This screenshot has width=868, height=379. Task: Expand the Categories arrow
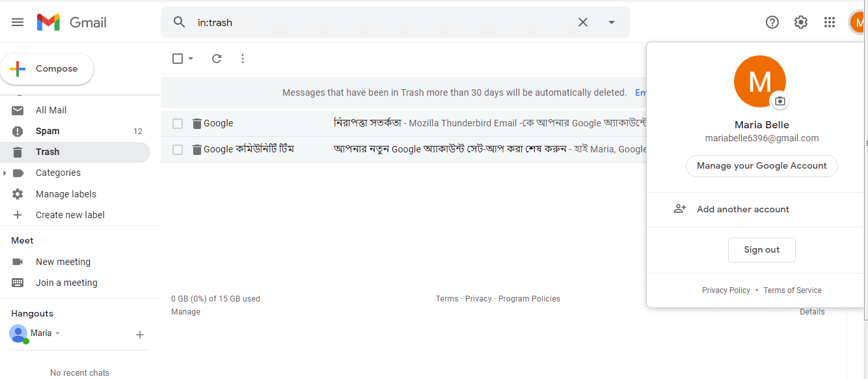tap(5, 173)
